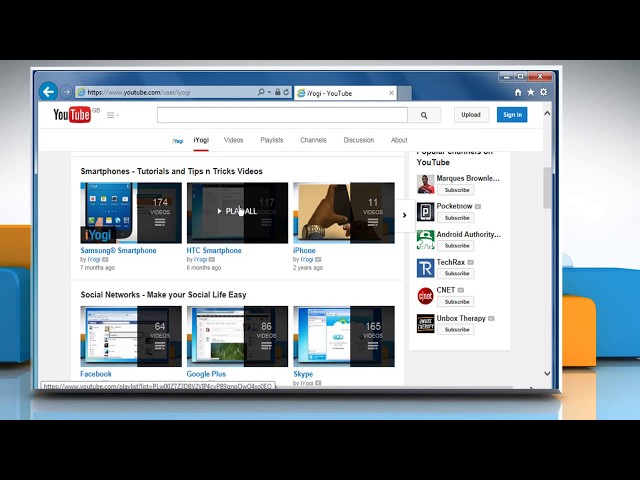Subscribe to TechRax channel
The image size is (640, 480).
[456, 273]
